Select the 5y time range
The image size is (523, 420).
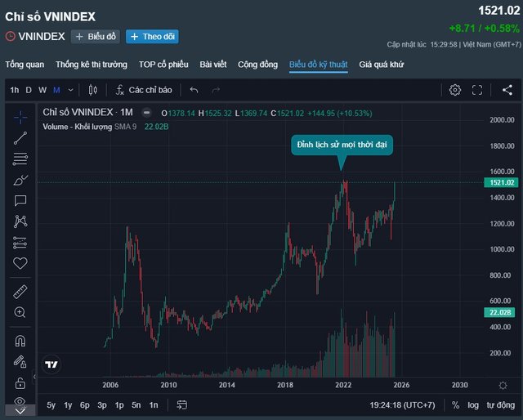(x=51, y=405)
